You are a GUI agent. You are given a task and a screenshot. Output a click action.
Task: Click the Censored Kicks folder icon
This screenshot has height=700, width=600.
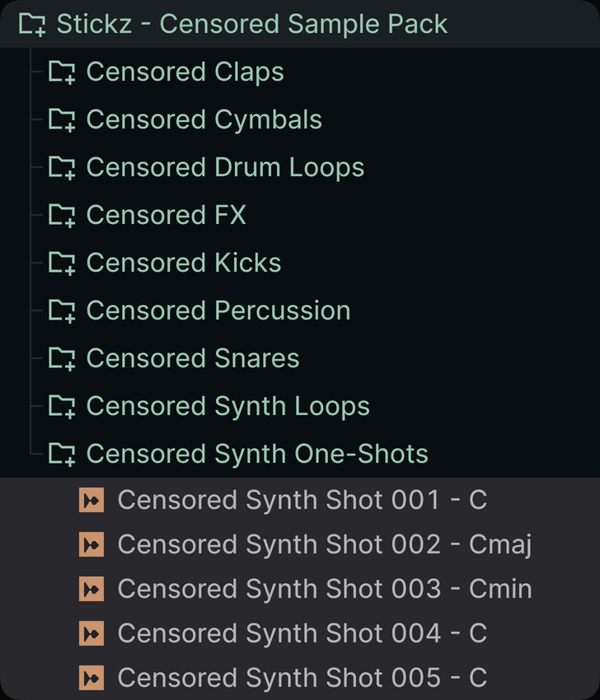pos(62,263)
